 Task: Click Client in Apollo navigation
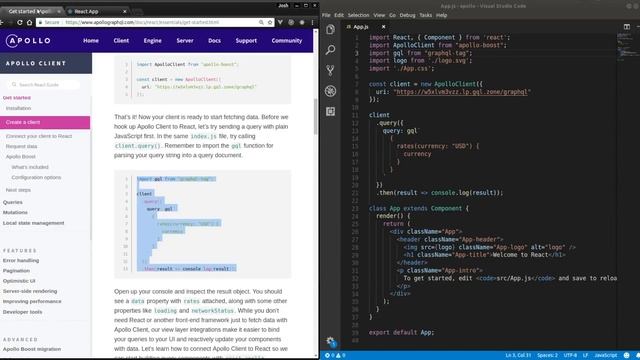coord(121,40)
